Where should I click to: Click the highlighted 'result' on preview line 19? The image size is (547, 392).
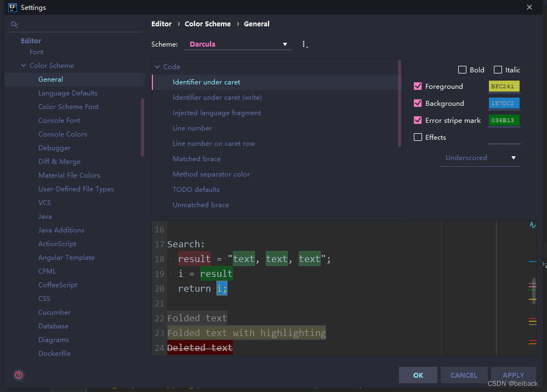(216, 274)
